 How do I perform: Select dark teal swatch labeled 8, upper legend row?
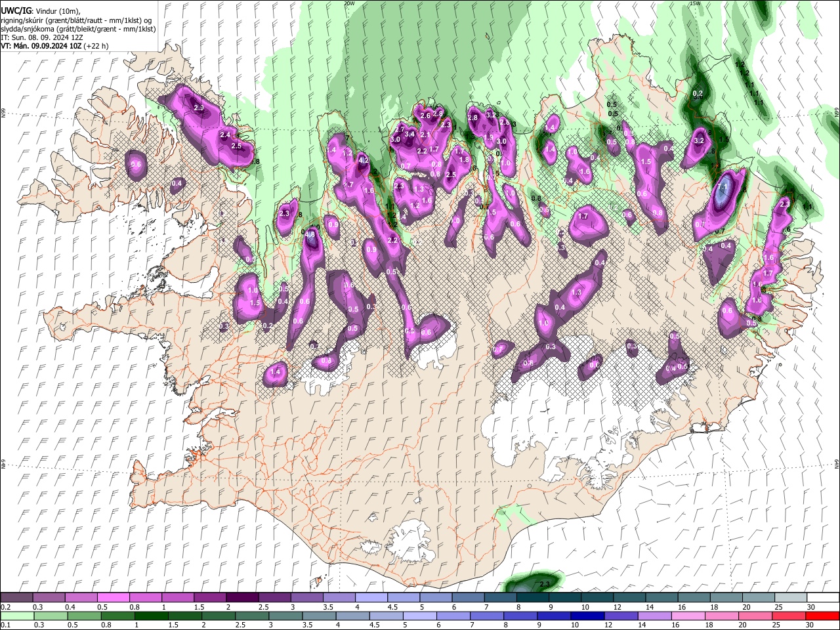point(533,598)
